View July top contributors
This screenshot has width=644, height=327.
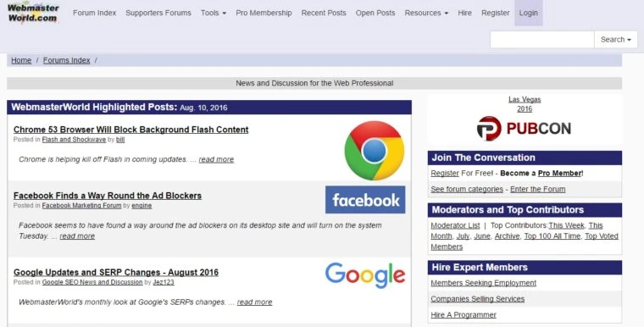click(x=463, y=236)
